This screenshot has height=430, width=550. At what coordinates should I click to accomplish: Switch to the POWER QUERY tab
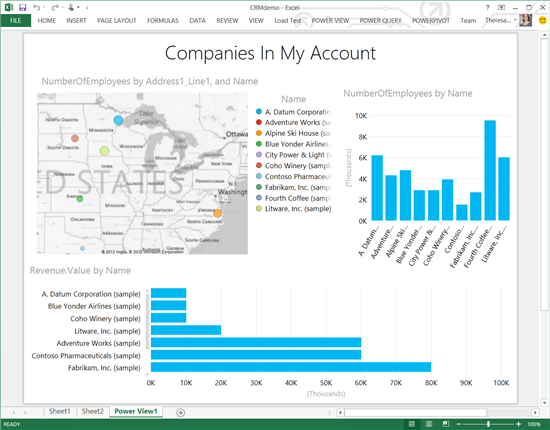380,21
